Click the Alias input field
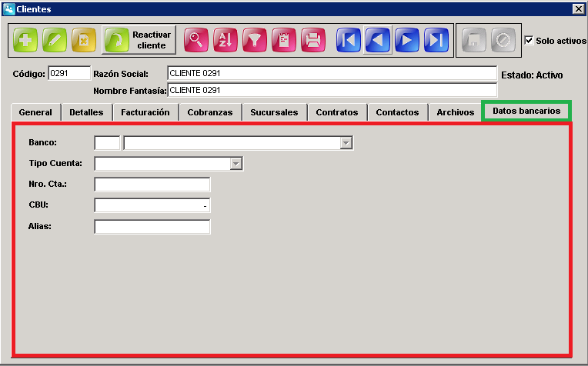Screen dimensions: 588x366 pos(152,227)
